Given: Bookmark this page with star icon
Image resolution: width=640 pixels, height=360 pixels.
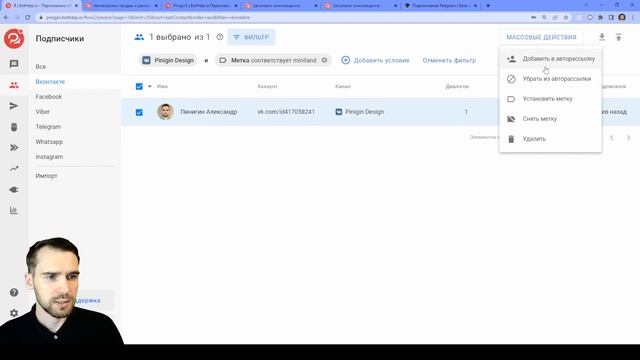Looking at the screenshot, I should click(566, 18).
